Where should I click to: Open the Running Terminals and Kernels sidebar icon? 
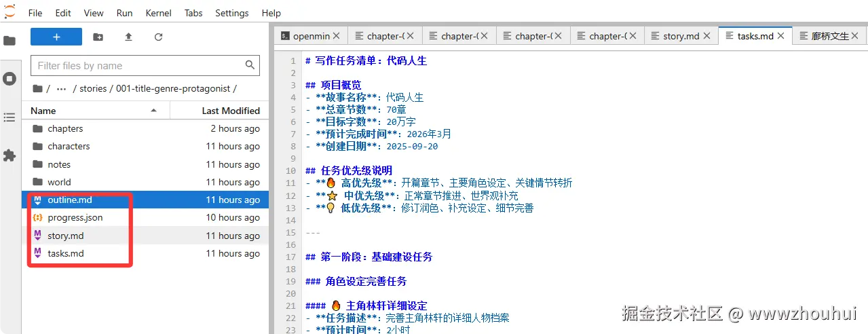10,79
